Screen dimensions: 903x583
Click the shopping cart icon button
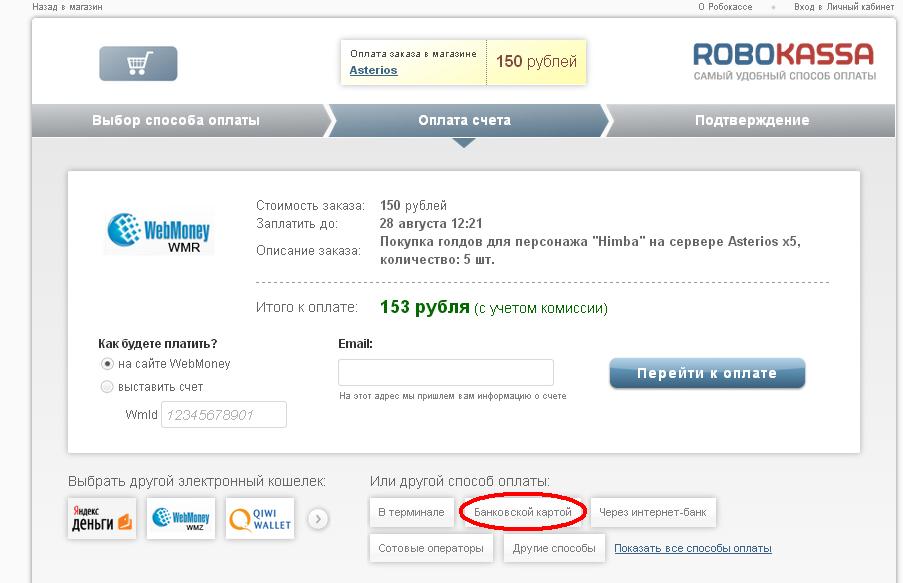pos(138,63)
